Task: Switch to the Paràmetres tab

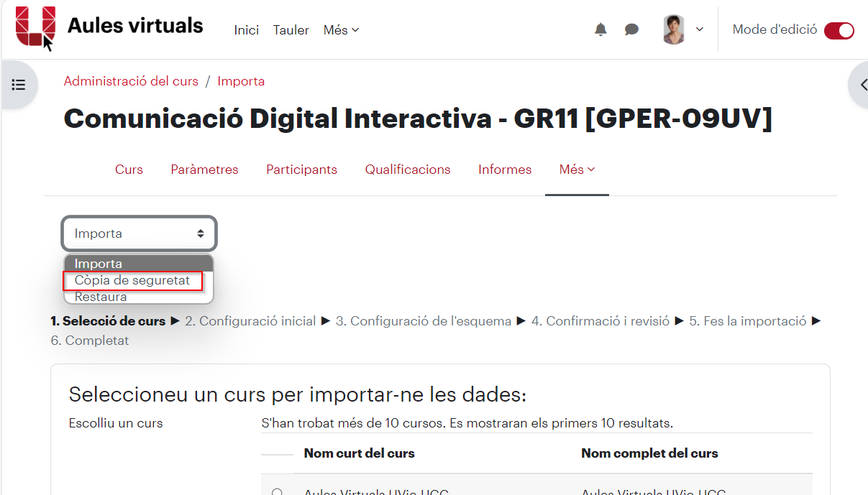Action: tap(204, 170)
